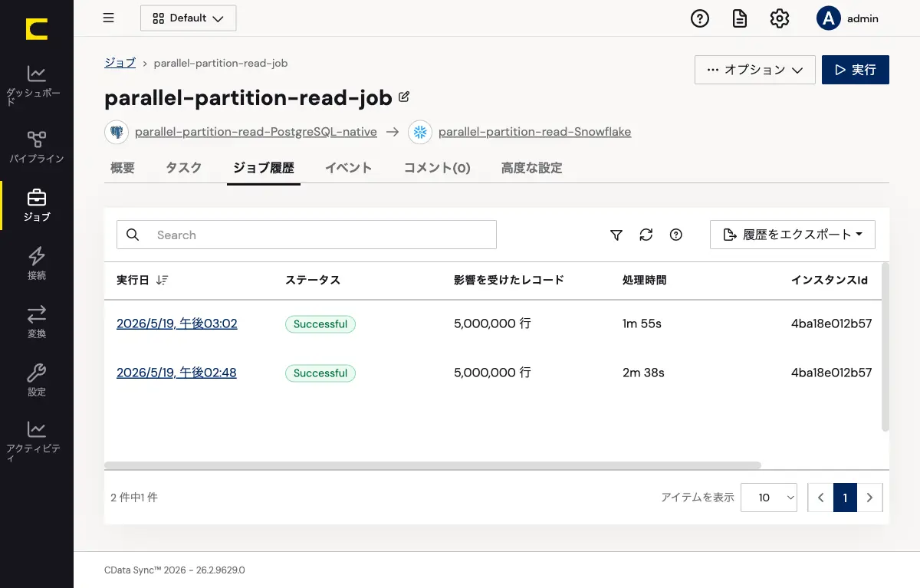Open Activity (アクティビティ) in sidebar
920x588 pixels.
37,442
